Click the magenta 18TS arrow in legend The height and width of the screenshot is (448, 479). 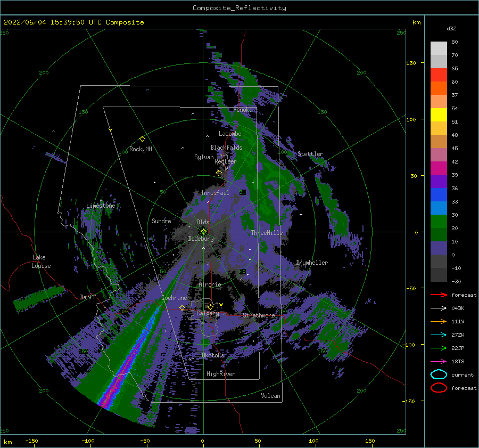pos(439,362)
